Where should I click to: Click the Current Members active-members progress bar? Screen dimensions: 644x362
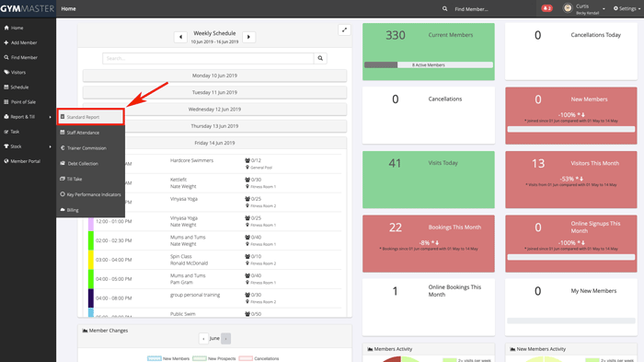429,65
